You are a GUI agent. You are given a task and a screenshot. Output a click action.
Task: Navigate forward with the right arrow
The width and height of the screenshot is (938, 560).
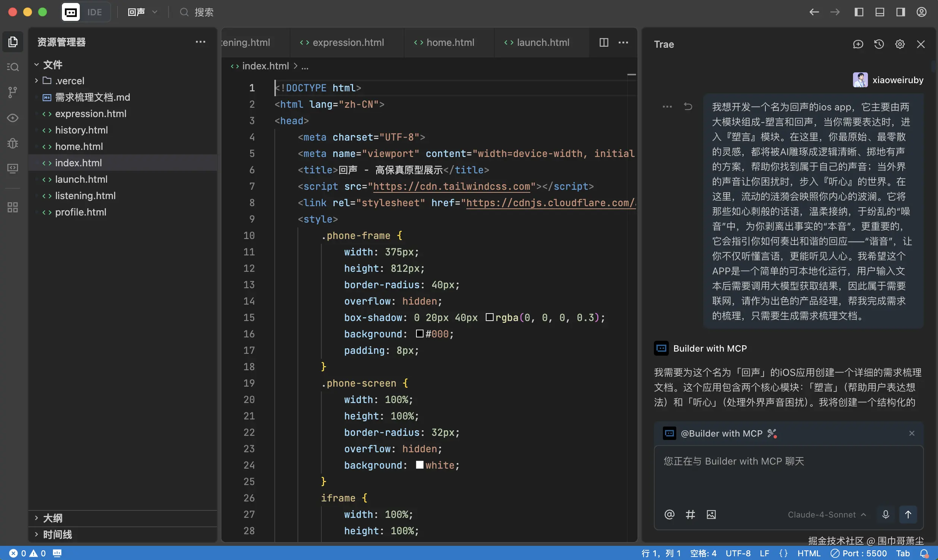click(835, 12)
